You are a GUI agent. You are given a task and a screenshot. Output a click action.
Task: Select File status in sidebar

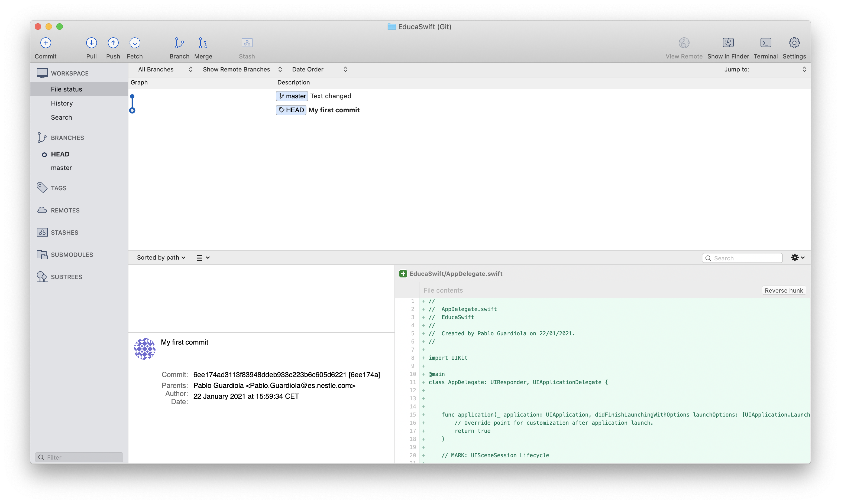point(79,89)
